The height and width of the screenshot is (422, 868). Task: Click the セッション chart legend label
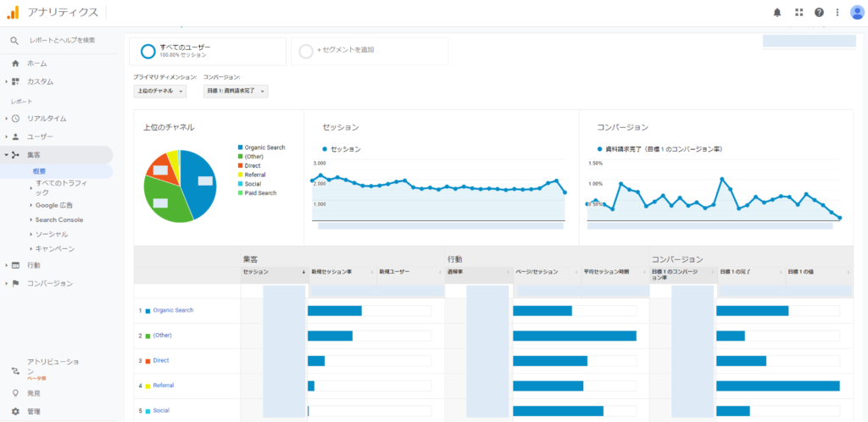[x=346, y=149]
